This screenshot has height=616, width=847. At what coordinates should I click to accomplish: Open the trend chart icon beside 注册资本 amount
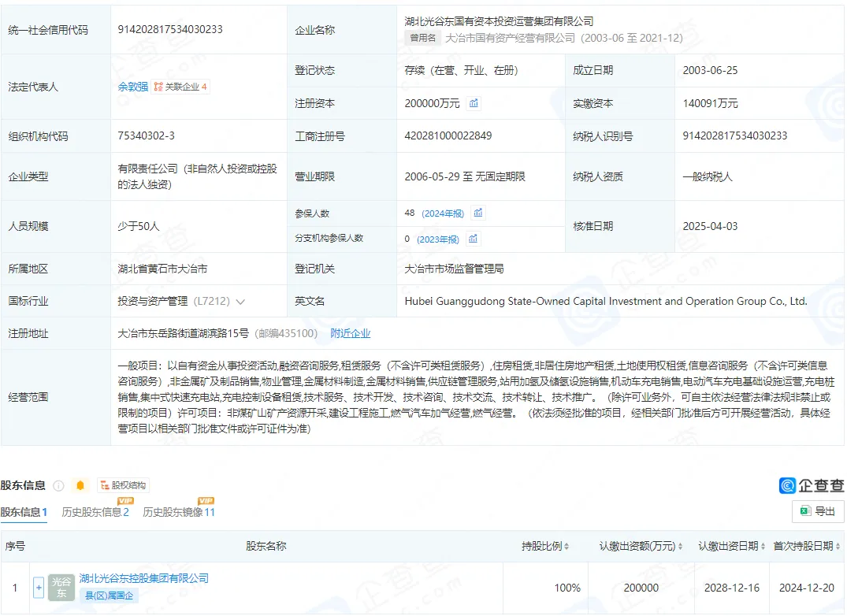pyautogui.click(x=473, y=103)
